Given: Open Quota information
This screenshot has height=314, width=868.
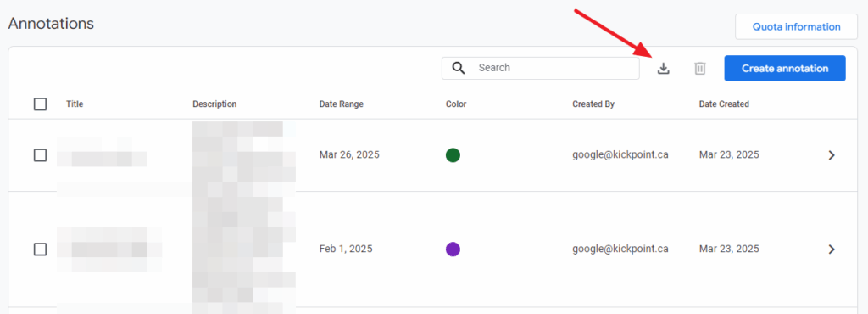Looking at the screenshot, I should pyautogui.click(x=796, y=26).
